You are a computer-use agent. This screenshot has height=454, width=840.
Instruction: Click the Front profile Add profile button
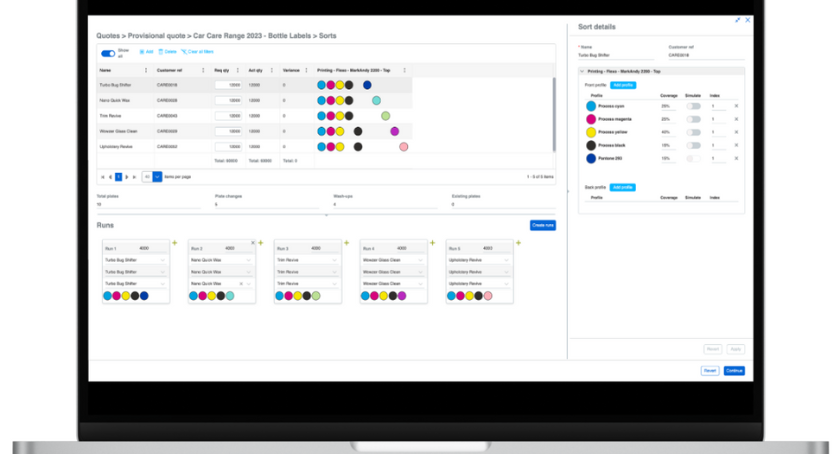coord(623,85)
